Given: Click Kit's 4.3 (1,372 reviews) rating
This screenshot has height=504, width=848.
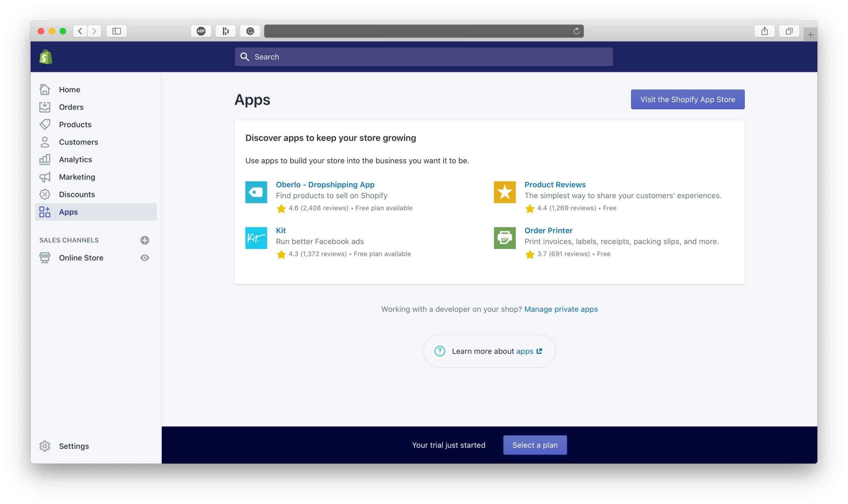Looking at the screenshot, I should click(x=317, y=254).
